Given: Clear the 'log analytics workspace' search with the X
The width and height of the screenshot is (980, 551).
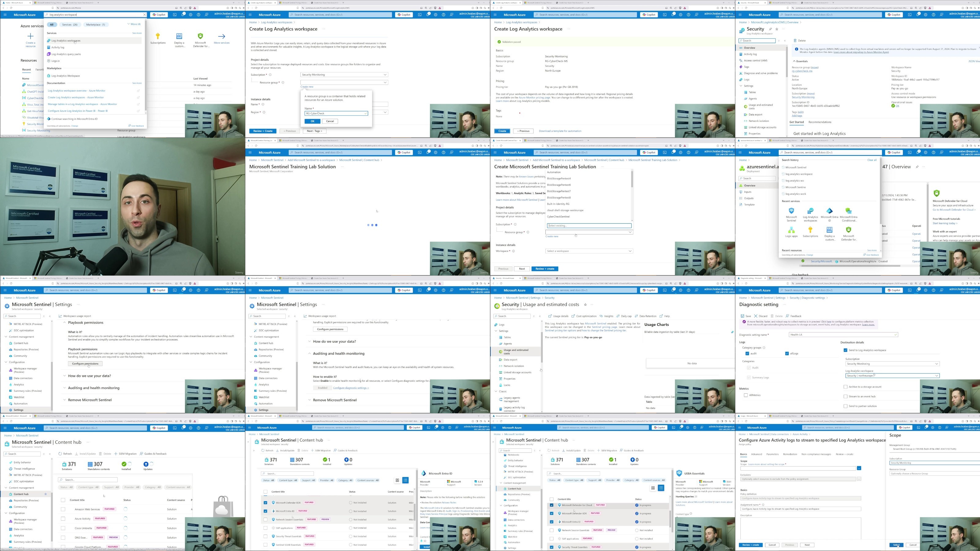Looking at the screenshot, I should 145,15.
